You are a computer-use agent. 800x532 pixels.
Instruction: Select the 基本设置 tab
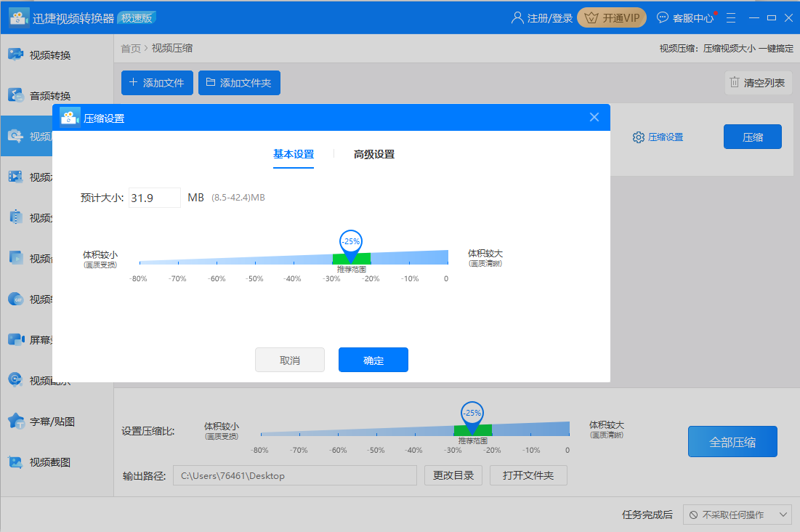coord(294,154)
